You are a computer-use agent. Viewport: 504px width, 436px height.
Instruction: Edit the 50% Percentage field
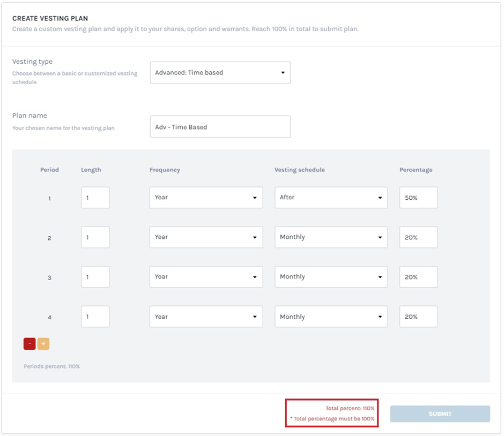418,198
